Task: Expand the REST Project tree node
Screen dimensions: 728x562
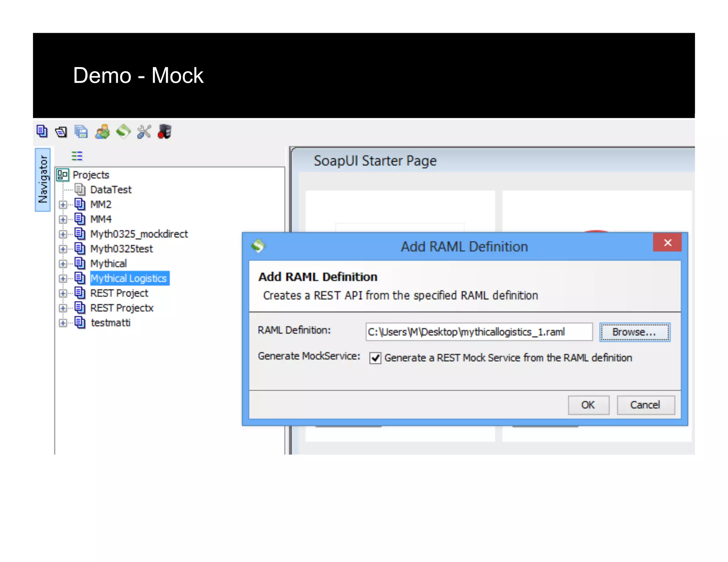Action: [63, 293]
